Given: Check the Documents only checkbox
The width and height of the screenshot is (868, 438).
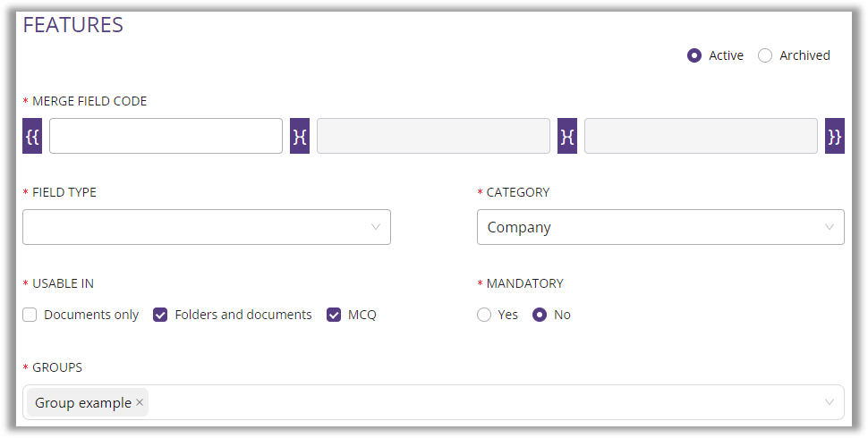Looking at the screenshot, I should click(x=30, y=315).
